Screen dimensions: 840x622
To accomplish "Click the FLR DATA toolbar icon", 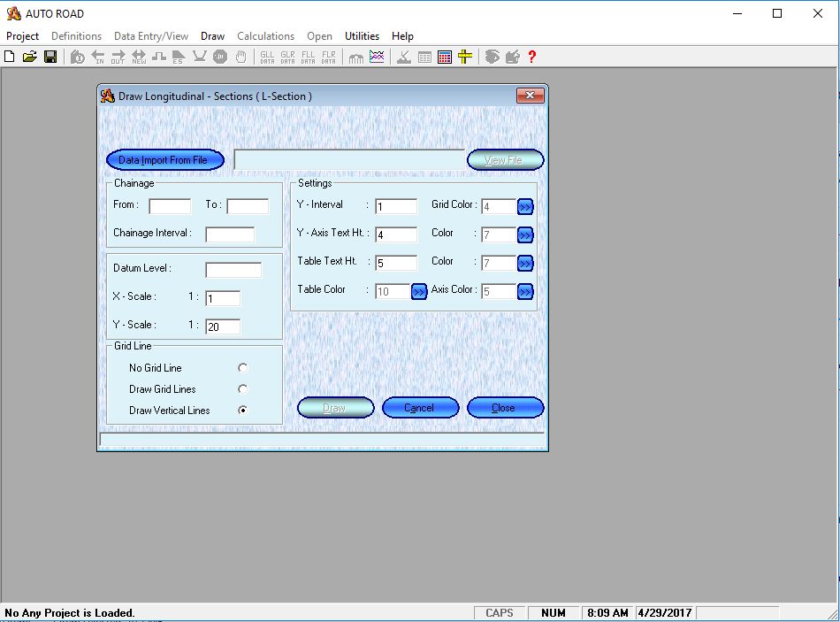I will pyautogui.click(x=328, y=57).
